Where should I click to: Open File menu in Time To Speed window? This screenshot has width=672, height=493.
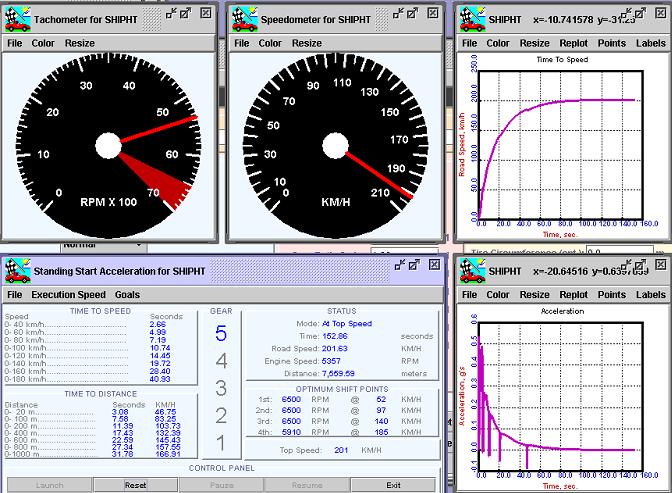[469, 43]
